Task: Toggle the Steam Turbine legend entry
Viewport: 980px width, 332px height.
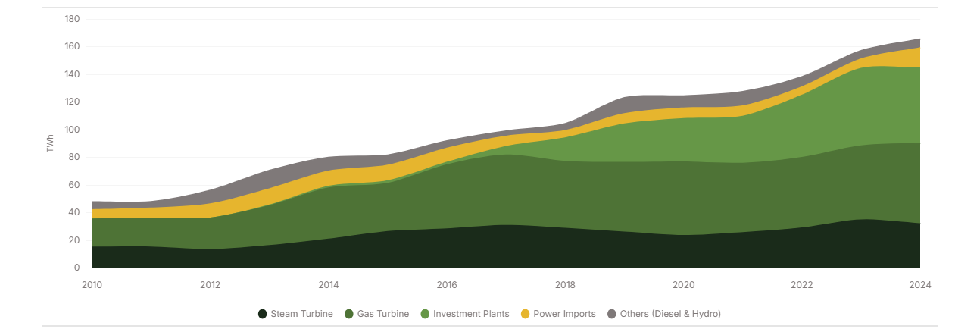Action: tap(295, 314)
